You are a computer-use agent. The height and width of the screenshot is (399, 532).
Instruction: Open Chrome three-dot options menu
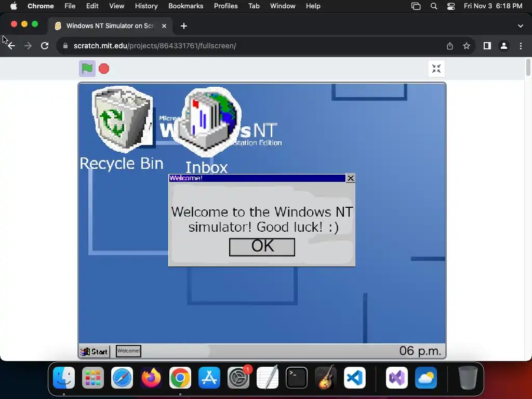[521, 46]
